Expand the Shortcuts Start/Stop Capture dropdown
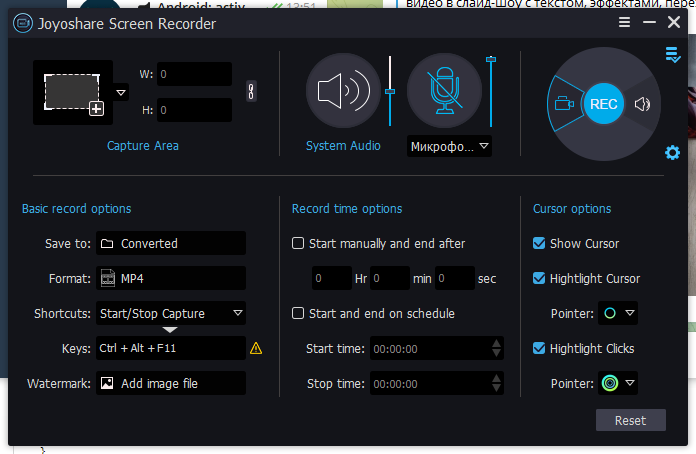 [x=171, y=313]
